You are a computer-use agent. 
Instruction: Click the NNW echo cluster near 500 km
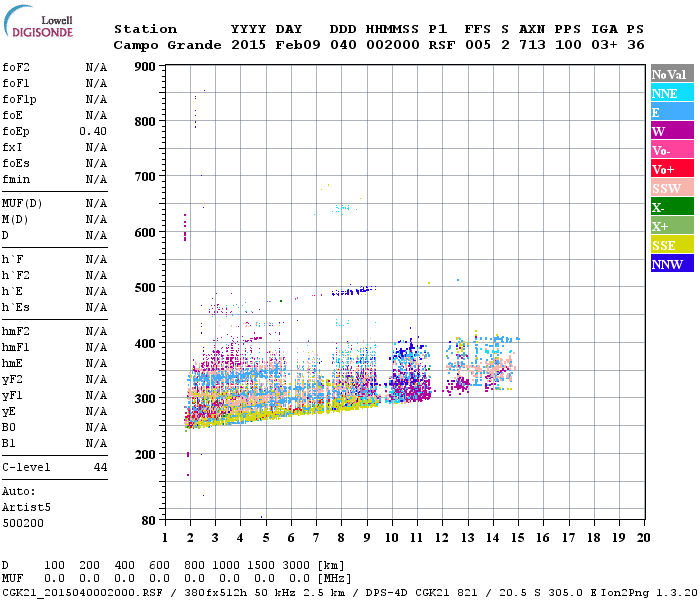coord(354,291)
